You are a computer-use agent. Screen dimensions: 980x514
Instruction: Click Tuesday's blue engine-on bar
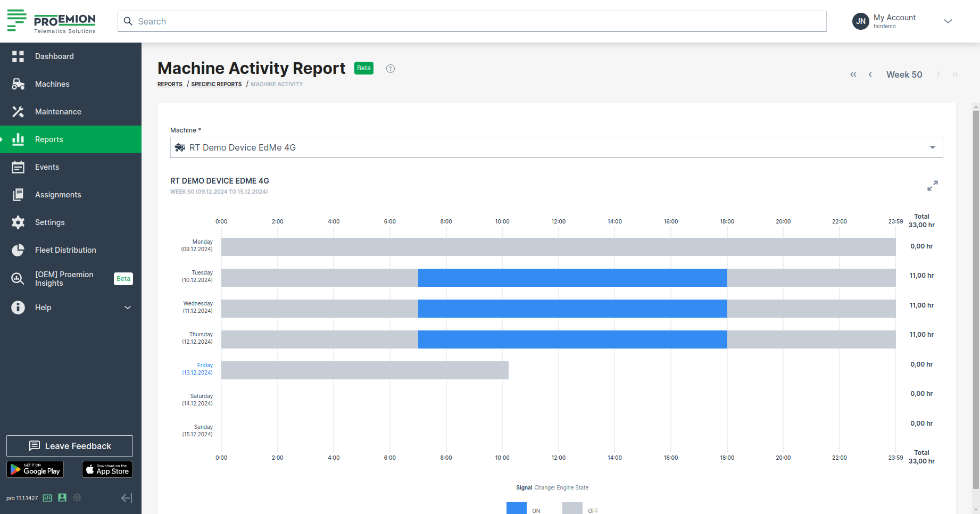[x=572, y=278]
